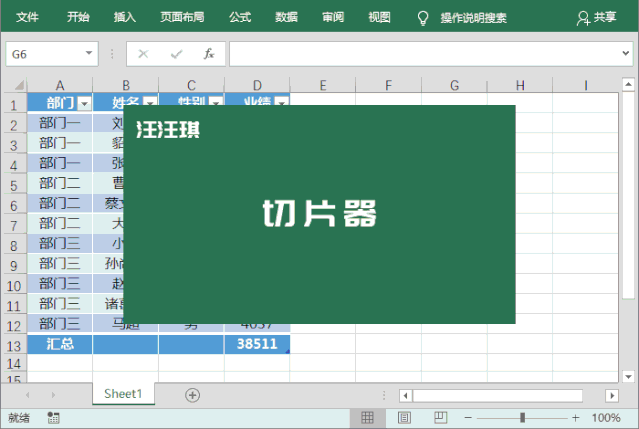Switch to the 数据 tab
Screen dimensions: 639x429
click(286, 17)
